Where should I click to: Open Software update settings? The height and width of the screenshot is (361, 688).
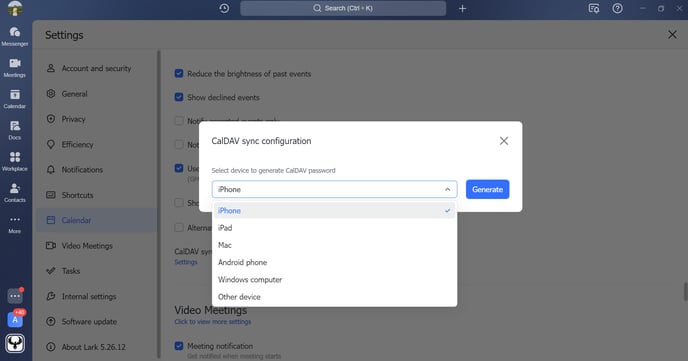coord(97,322)
